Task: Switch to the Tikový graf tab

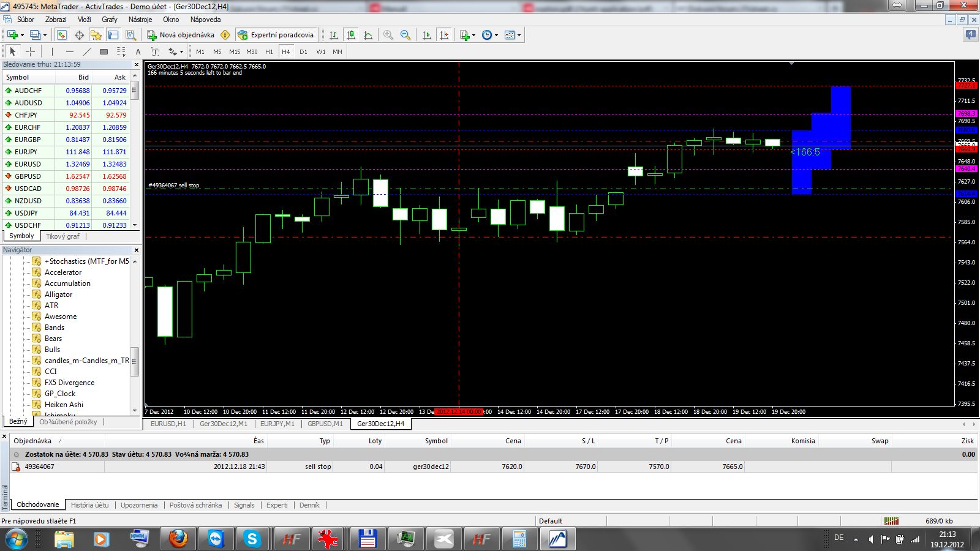Action: point(62,236)
